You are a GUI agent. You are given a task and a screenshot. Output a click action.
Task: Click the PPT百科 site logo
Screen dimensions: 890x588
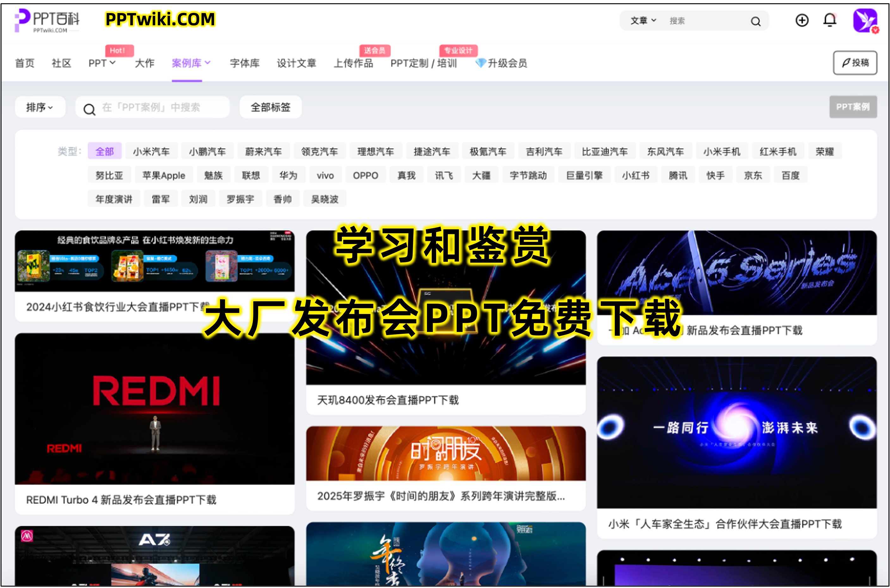coord(47,21)
